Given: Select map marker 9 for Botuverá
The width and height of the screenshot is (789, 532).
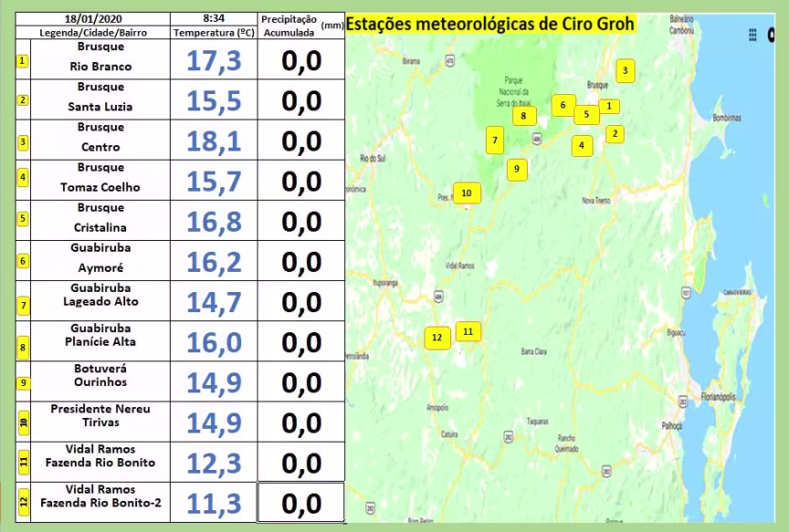Looking at the screenshot, I should [516, 169].
